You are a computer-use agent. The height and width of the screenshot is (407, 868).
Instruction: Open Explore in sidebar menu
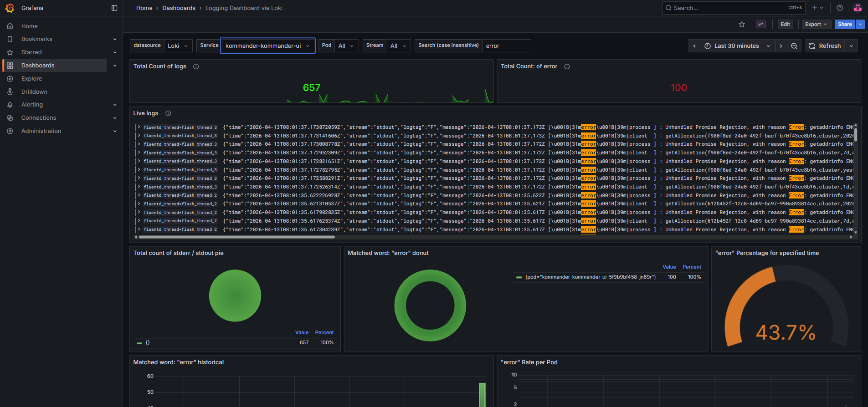(31, 79)
